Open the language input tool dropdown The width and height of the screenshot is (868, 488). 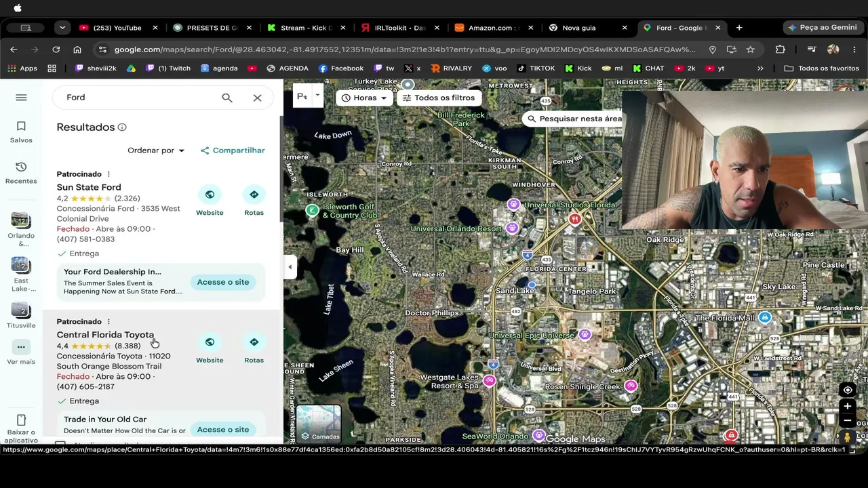click(x=317, y=96)
